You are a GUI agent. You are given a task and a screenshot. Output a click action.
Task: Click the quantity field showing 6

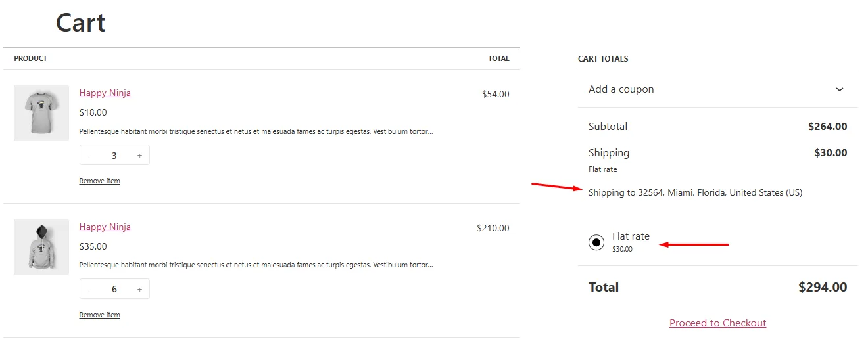point(114,290)
